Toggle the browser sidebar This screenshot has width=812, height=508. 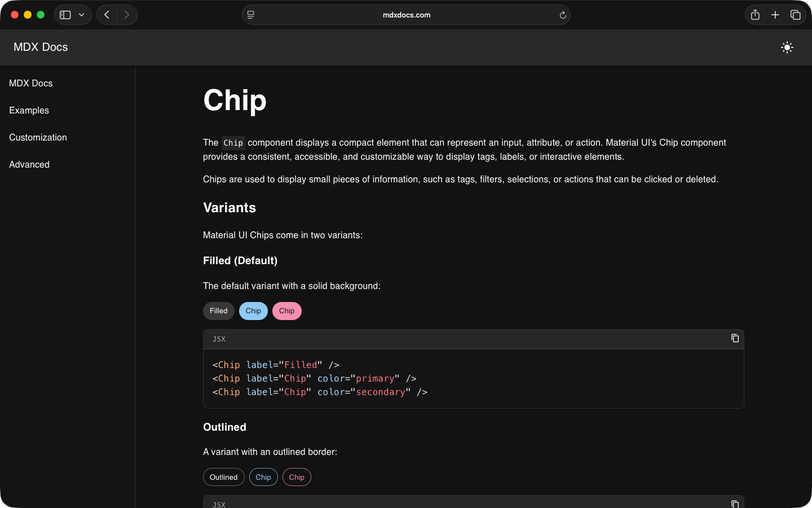pos(65,15)
